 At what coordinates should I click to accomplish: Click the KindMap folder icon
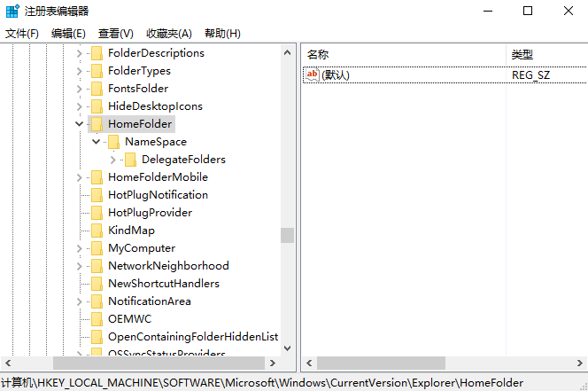[x=97, y=231]
